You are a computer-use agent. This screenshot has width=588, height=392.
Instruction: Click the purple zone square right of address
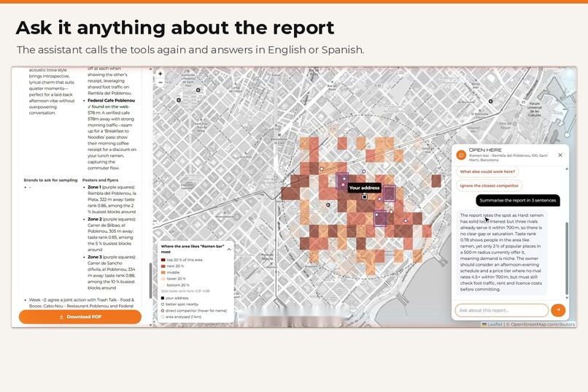(x=389, y=193)
